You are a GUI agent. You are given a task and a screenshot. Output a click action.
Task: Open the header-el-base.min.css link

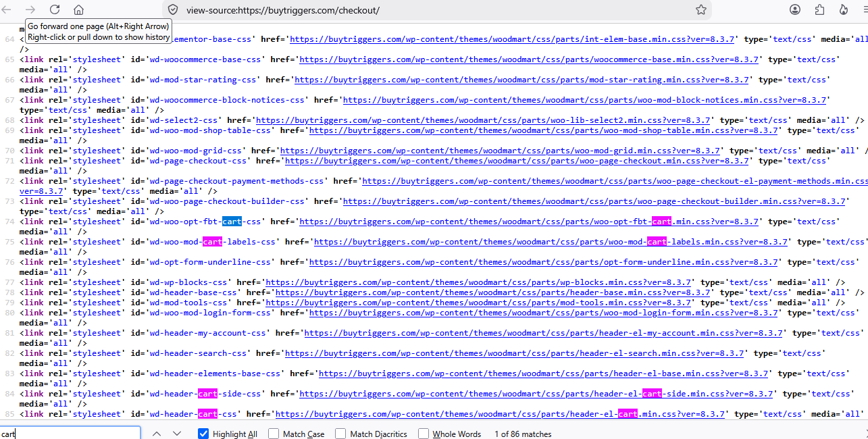tap(544, 373)
